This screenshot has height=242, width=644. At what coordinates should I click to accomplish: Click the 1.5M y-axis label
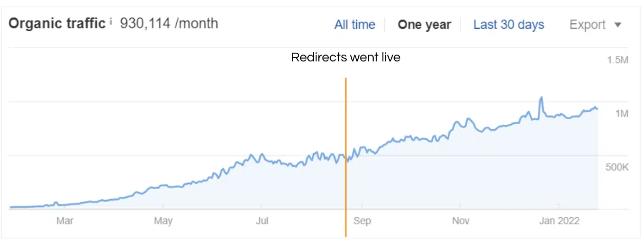click(x=617, y=60)
